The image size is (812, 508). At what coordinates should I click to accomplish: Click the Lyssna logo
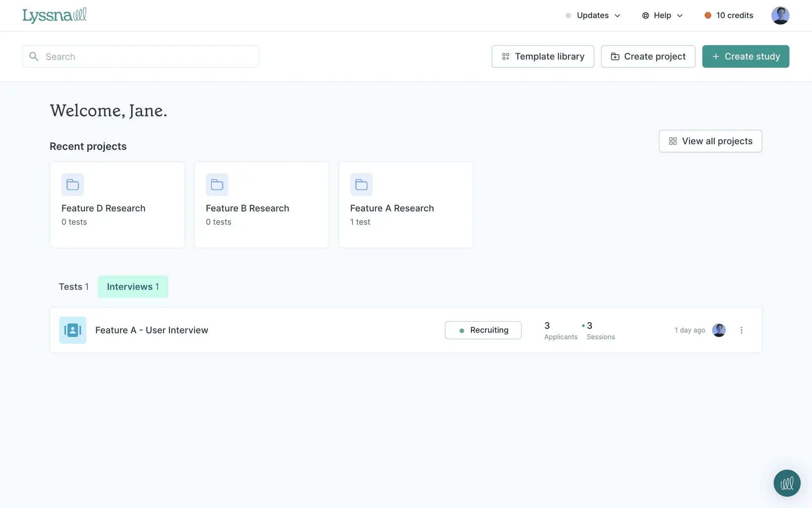[54, 15]
